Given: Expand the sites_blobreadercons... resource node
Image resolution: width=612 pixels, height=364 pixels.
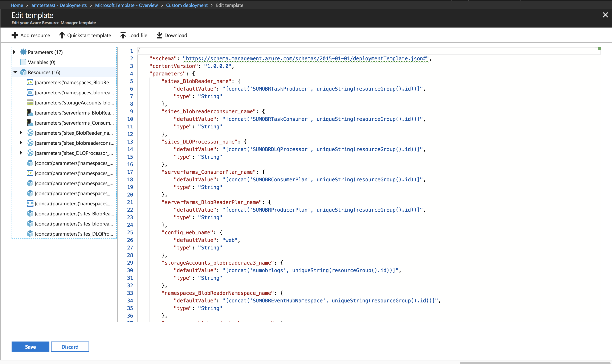Looking at the screenshot, I should [21, 143].
